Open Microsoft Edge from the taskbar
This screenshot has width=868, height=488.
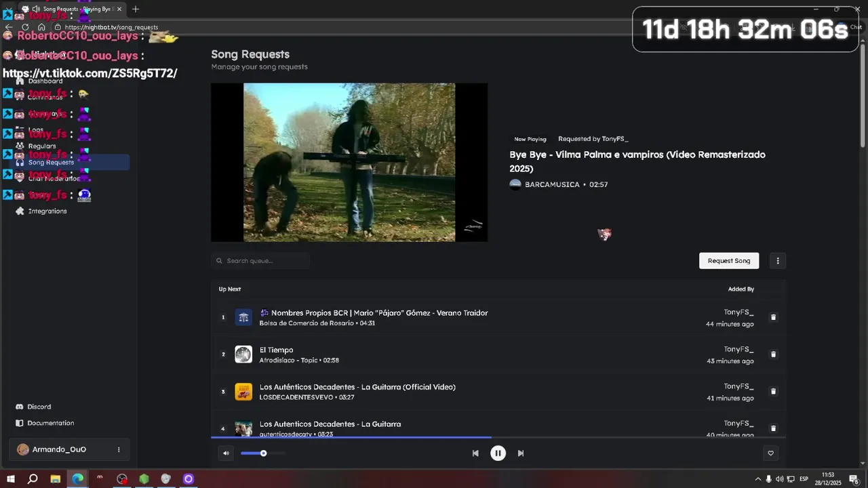coord(78,479)
